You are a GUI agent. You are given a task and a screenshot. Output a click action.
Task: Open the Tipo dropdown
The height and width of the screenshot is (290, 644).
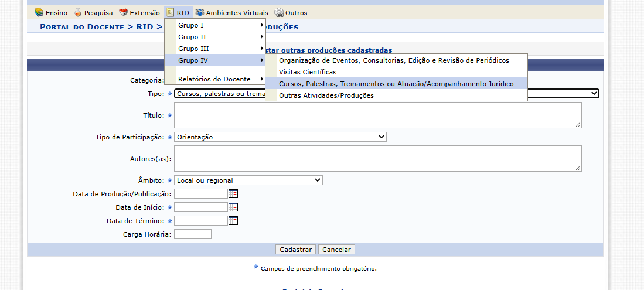tap(387, 94)
